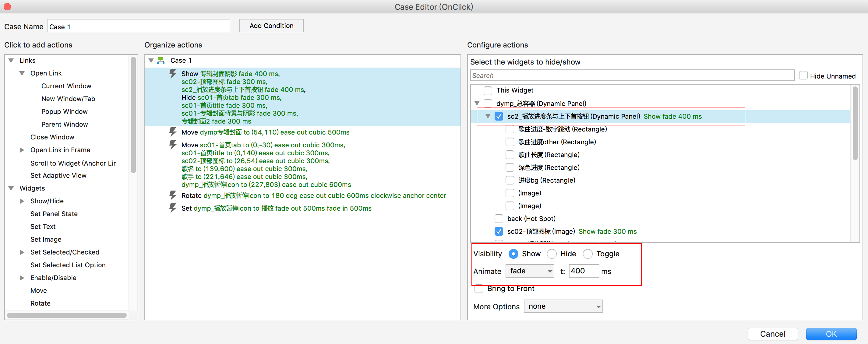Select the Hide visibility radio button
Viewport: 868px width, 344px height.
click(552, 253)
